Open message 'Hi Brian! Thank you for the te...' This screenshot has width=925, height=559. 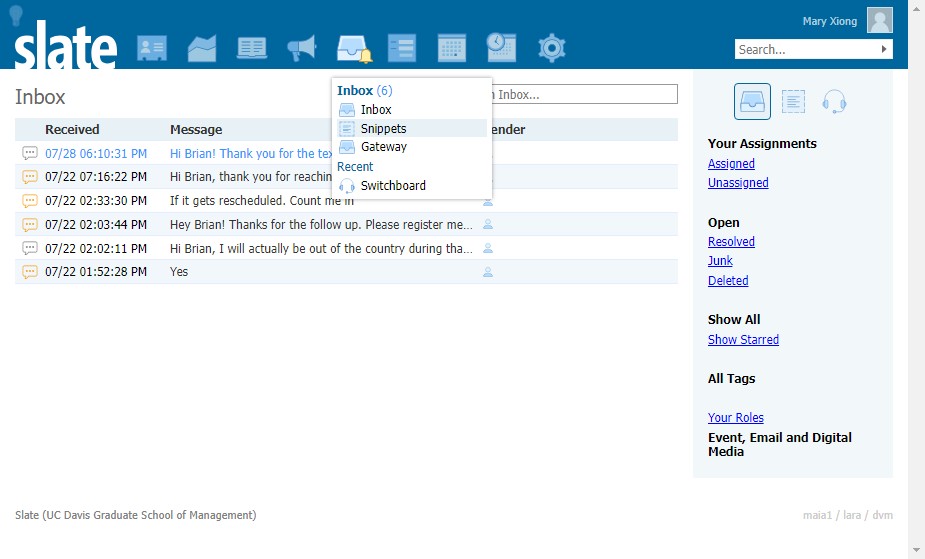pos(251,153)
